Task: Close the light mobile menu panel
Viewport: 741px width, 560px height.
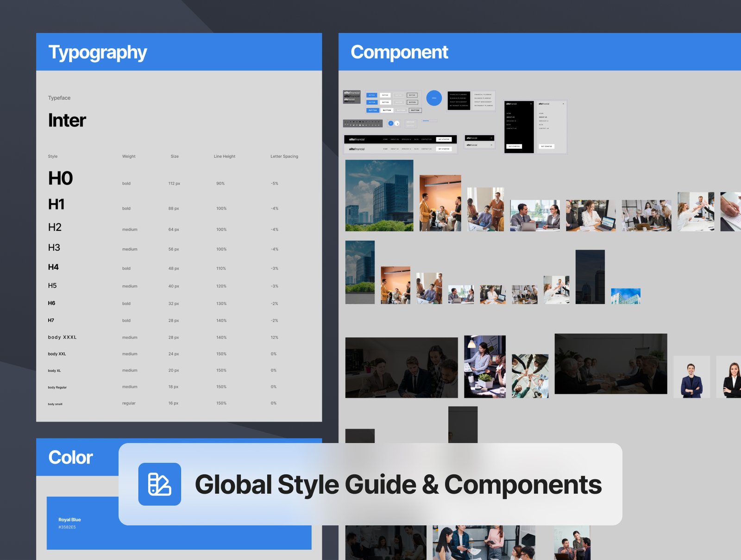Action: tap(563, 104)
